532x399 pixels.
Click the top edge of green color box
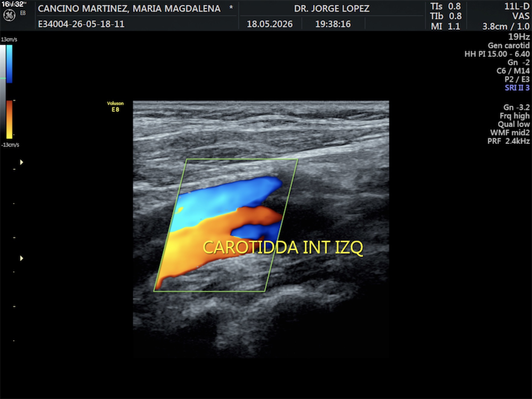[x=242, y=159]
